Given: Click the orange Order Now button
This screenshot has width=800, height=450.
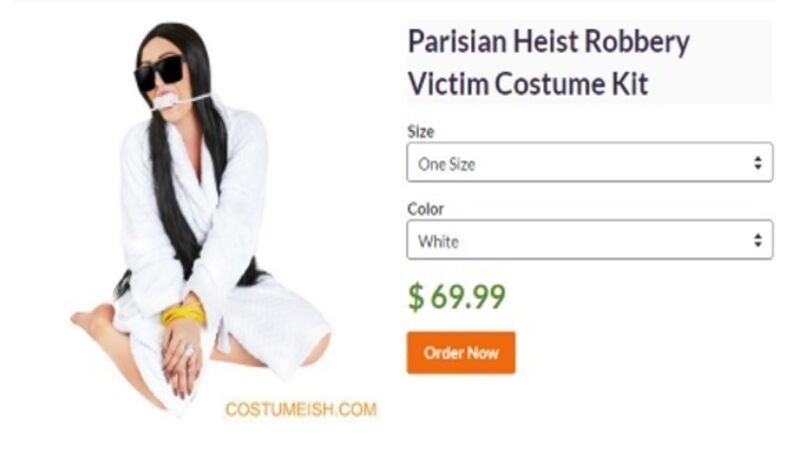Looking at the screenshot, I should coord(461,353).
